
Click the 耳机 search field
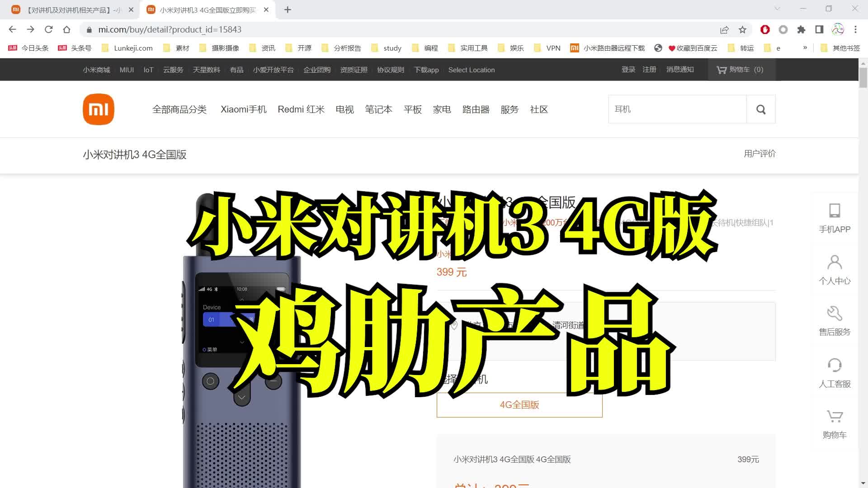click(678, 109)
